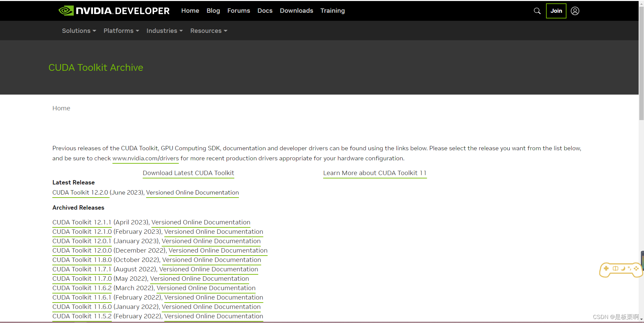Open Downloads in the top menu
Viewport: 644px width, 323px height.
click(296, 11)
